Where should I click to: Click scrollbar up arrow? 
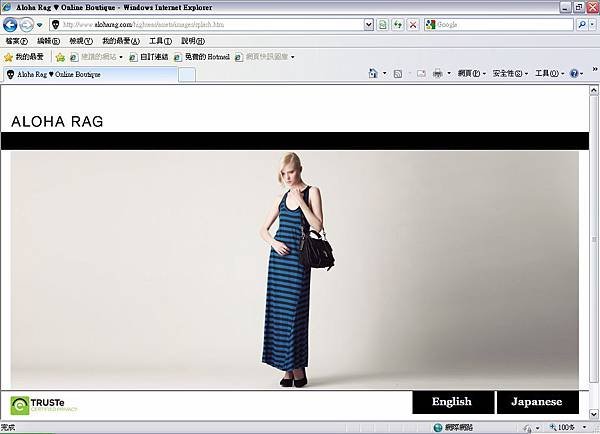pyautogui.click(x=593, y=90)
